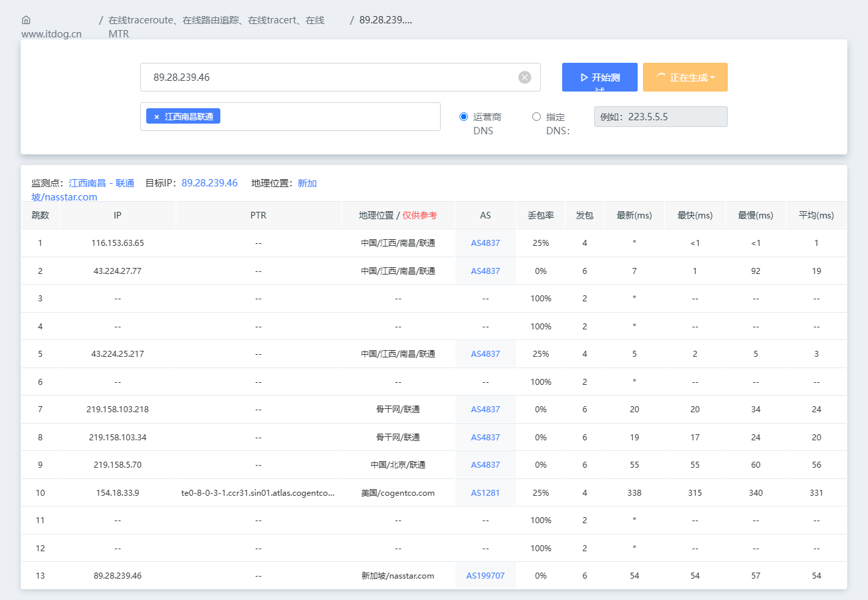Click the 25% loss value in hop 10
868x600 pixels.
click(x=541, y=493)
